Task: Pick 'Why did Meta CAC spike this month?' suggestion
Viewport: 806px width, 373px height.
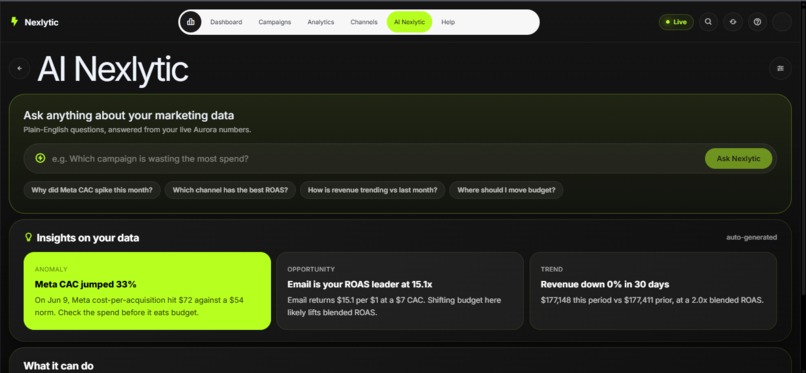Action: point(92,190)
